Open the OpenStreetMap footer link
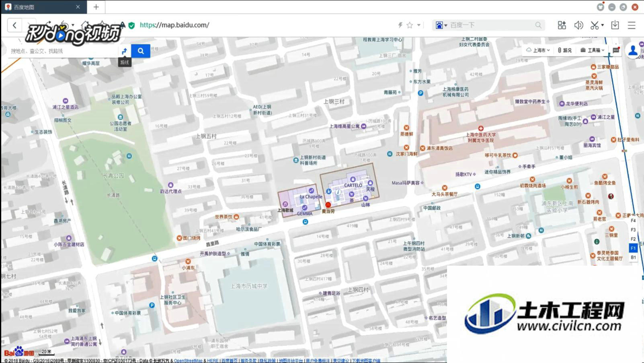The height and width of the screenshot is (363, 644). click(x=188, y=361)
